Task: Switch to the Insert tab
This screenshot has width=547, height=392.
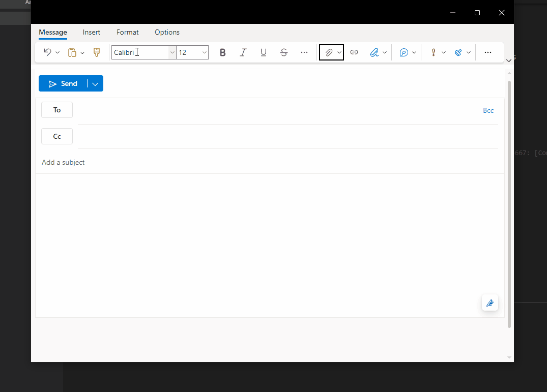Action: [91, 32]
